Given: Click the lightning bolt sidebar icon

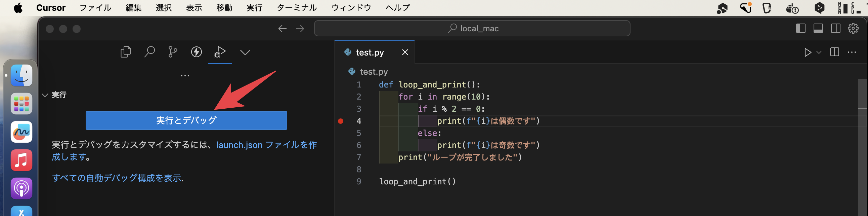Looking at the screenshot, I should [197, 52].
